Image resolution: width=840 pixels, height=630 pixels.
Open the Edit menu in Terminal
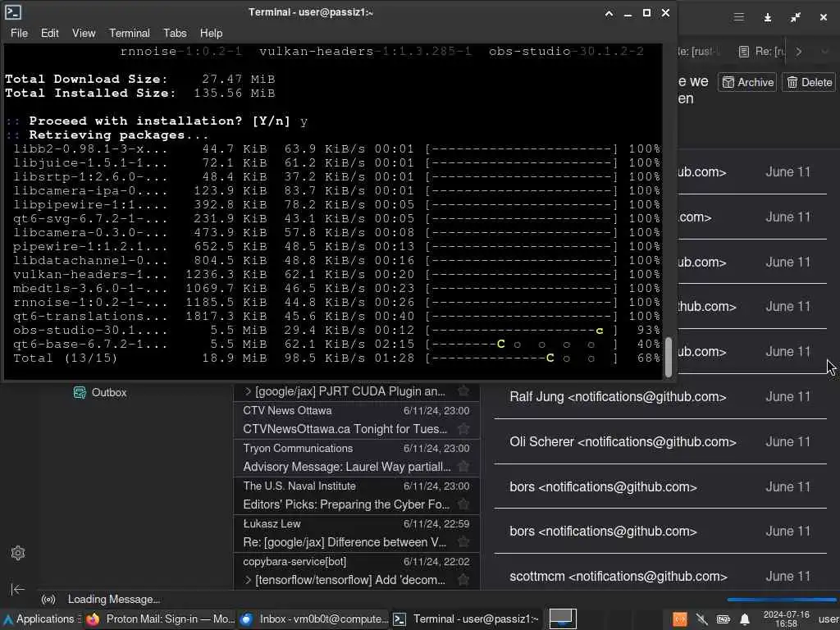50,33
